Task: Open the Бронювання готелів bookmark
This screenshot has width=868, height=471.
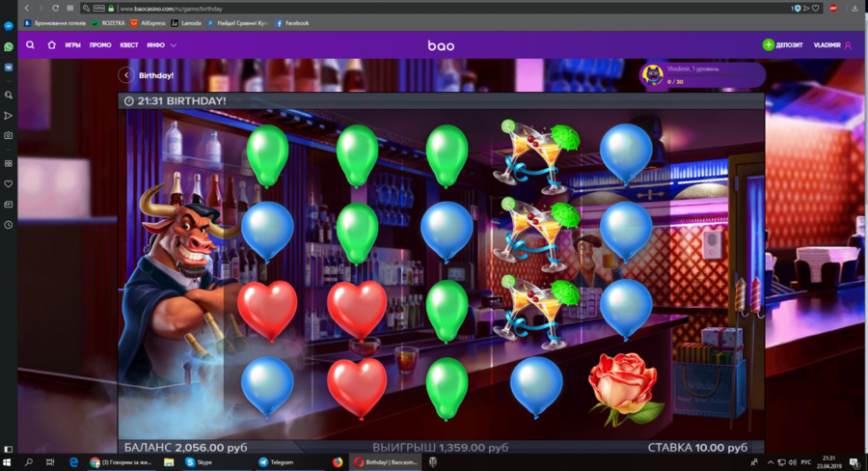Action: (55, 23)
